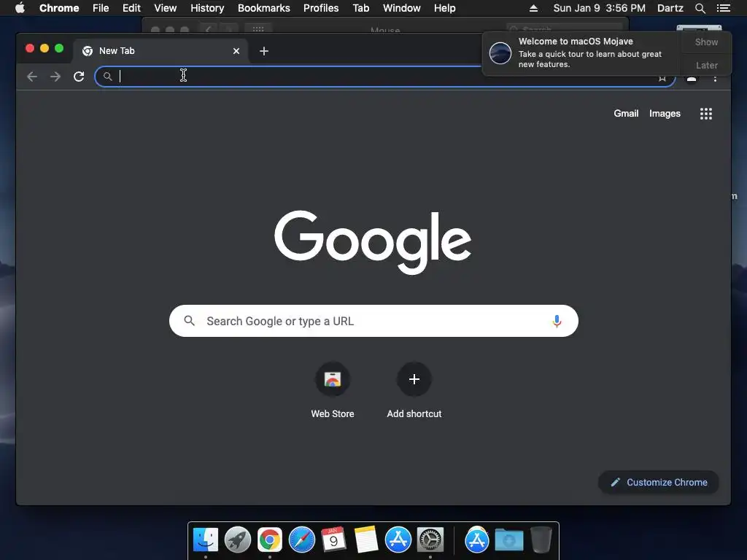Select the New Tab tab

(160, 51)
